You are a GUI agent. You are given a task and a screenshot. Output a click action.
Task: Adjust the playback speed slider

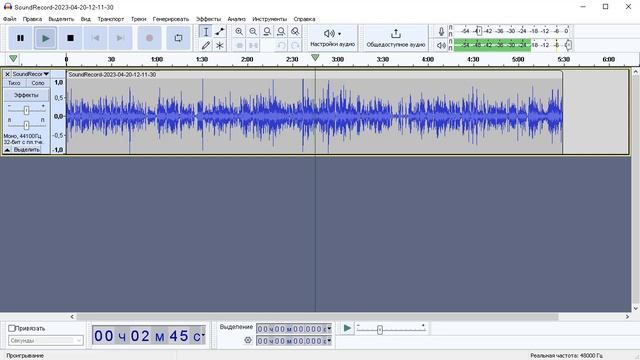[x=380, y=330]
